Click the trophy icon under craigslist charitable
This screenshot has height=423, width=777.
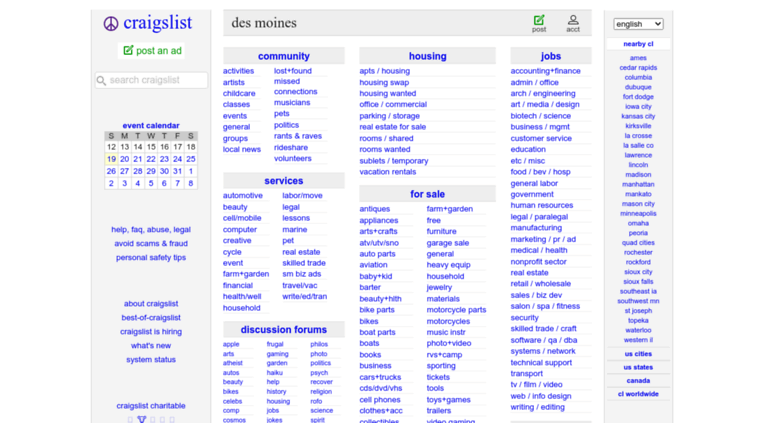coord(142,420)
